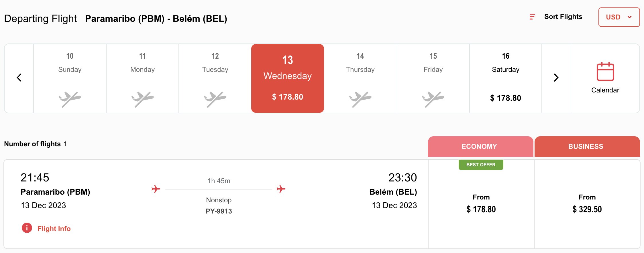This screenshot has height=253, width=644.
Task: Select the Wednesday 13 date tile
Action: (x=287, y=78)
